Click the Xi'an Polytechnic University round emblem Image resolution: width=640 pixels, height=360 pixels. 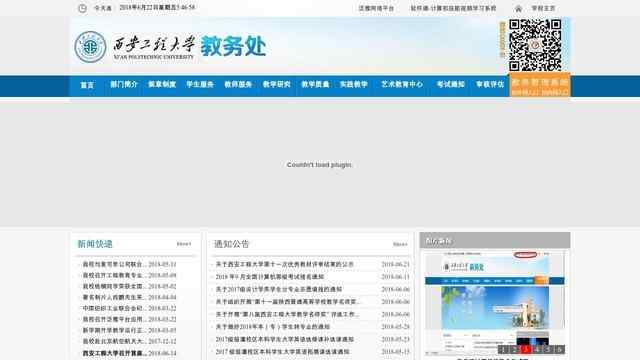tap(90, 47)
